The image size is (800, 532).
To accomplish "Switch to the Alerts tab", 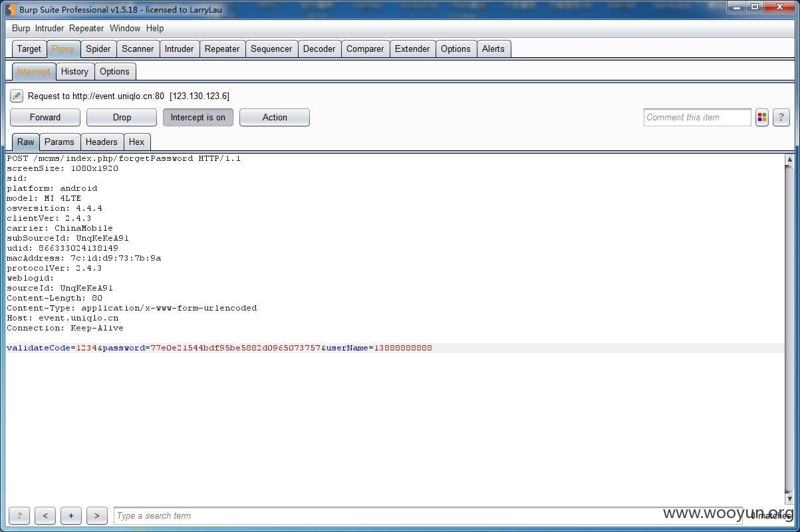I will (x=493, y=49).
